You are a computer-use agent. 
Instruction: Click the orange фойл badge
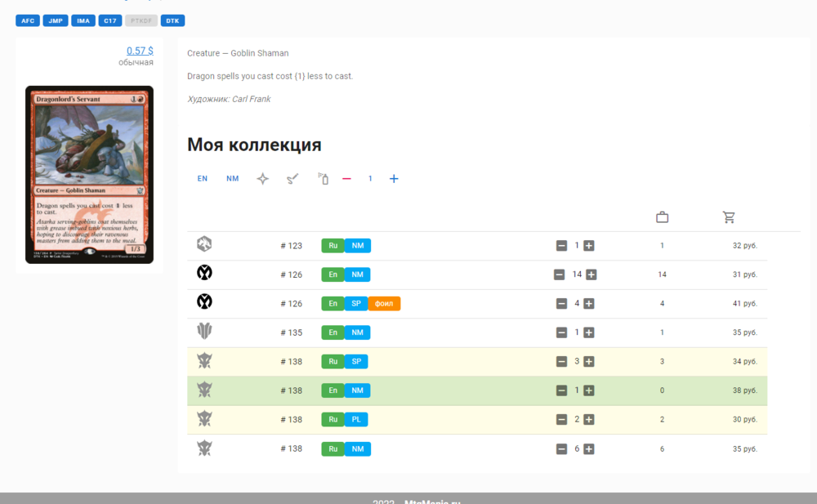(x=384, y=304)
